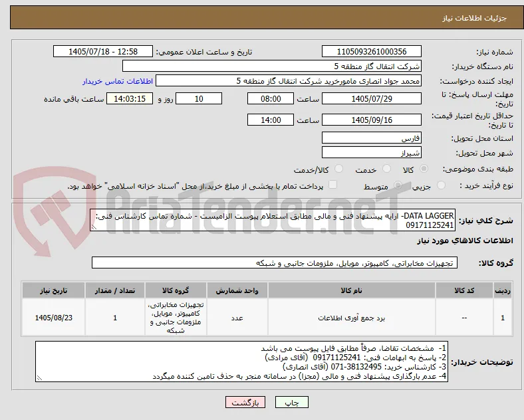This screenshot has height=420, width=524.
Task: Click the resize grip of buyer notes box
Action: (x=39, y=378)
